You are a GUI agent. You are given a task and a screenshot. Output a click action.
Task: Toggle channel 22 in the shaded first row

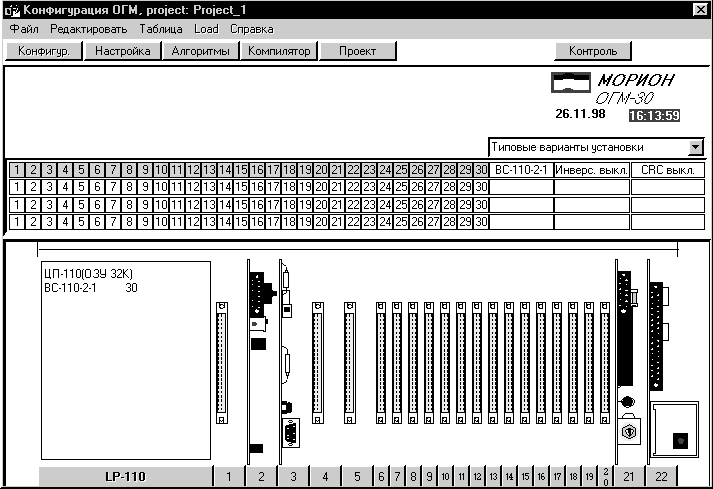pyautogui.click(x=353, y=170)
